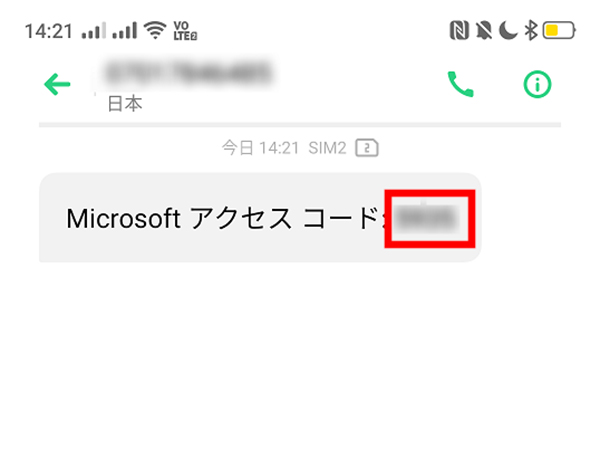Screen dimensions: 600x450
Task: Tap the NFC status bar icon
Action: 459,31
